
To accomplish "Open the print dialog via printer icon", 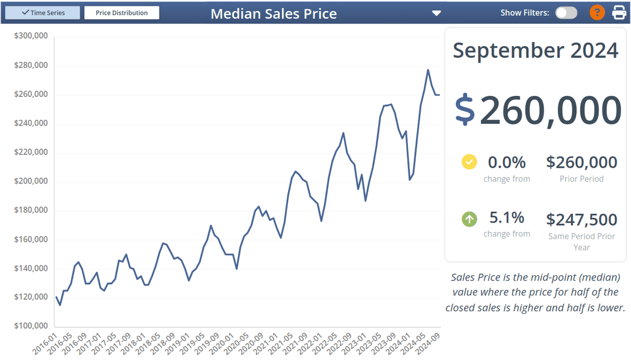I will click(x=618, y=12).
